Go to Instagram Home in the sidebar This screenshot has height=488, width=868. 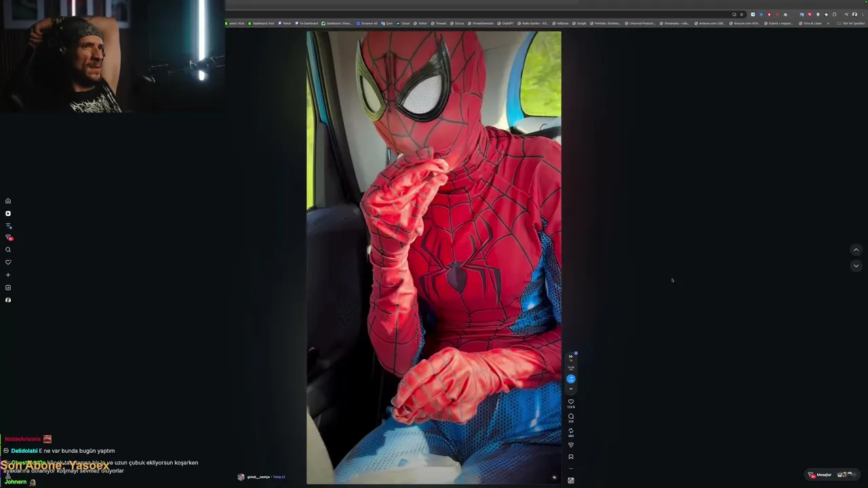pyautogui.click(x=8, y=201)
